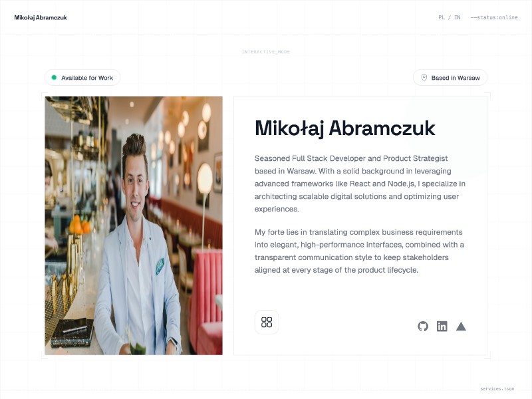Click the slash between PL and EN
532x399 pixels.
click(450, 17)
